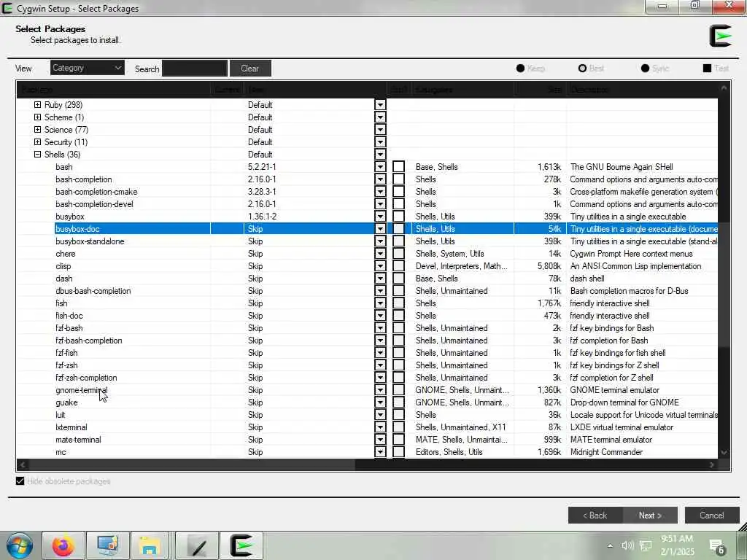Open version dropdown for fish
747x560 pixels.
380,303
